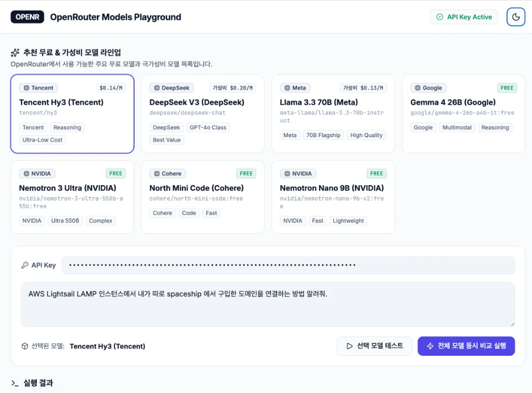Click the 실행 결과 heading
Screen dimensions: 532x393
tap(38, 383)
